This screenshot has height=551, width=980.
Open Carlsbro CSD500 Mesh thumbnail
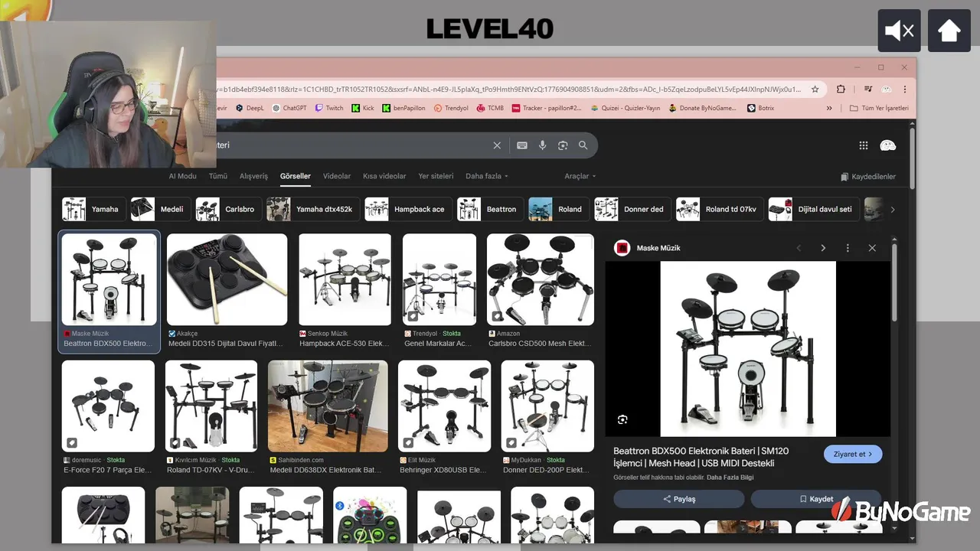pyautogui.click(x=541, y=279)
